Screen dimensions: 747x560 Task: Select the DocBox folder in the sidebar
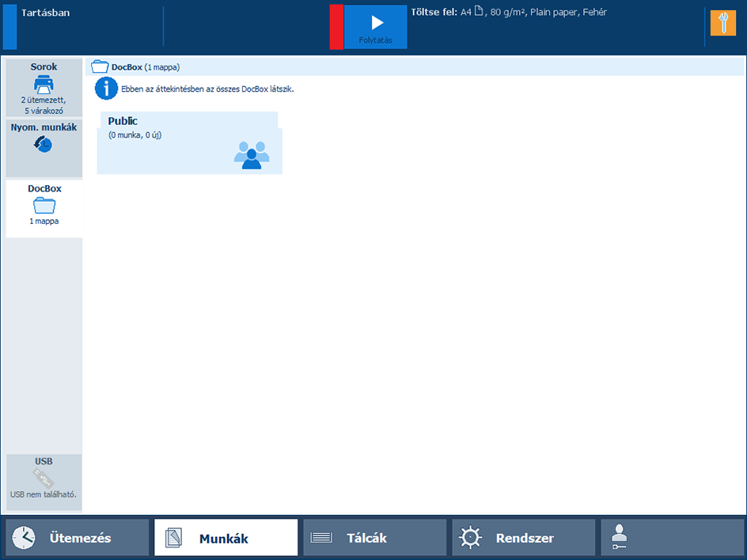click(44, 206)
